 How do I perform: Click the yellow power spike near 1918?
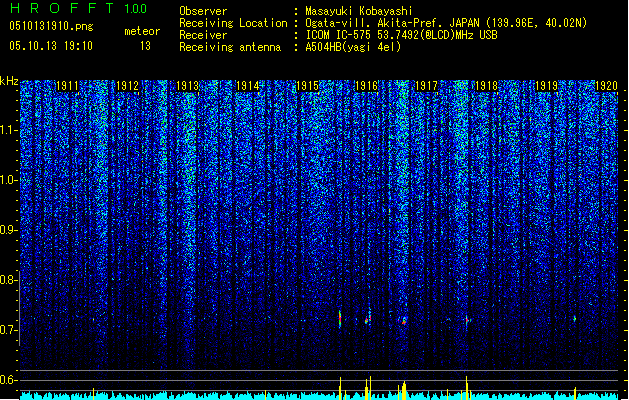coord(467,388)
